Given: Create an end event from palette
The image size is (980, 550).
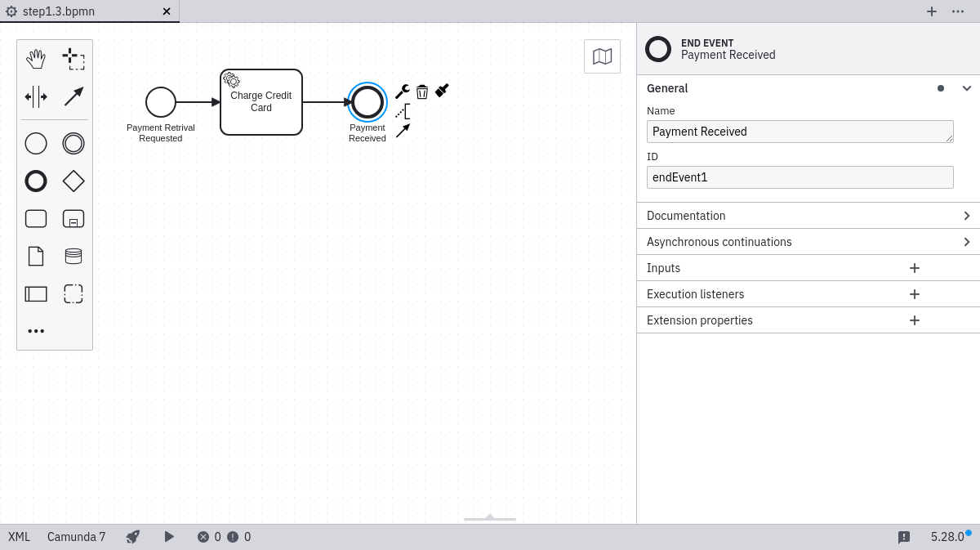Looking at the screenshot, I should pyautogui.click(x=36, y=181).
